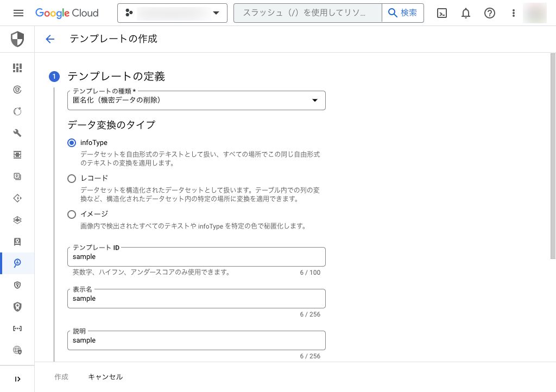Screen dimensions: 556x392
Task: Open the Sensitive Data Protection sidebar icon
Action: pos(17,263)
